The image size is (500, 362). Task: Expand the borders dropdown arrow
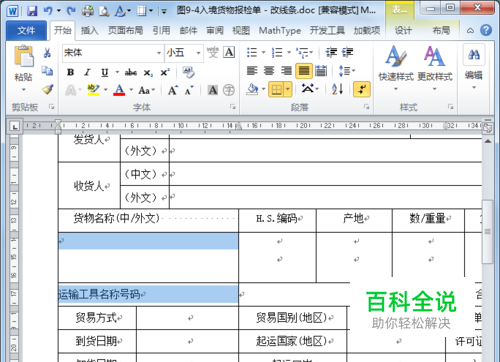[x=288, y=89]
